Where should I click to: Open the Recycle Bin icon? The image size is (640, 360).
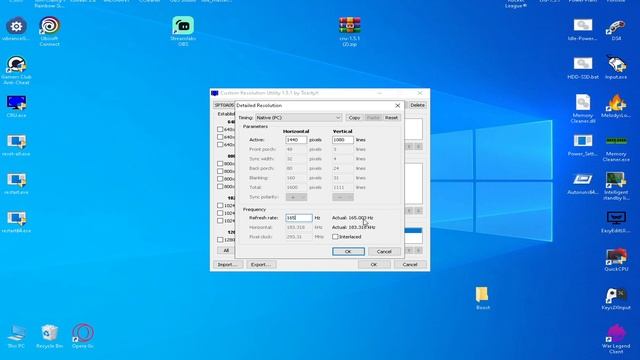click(x=49, y=333)
